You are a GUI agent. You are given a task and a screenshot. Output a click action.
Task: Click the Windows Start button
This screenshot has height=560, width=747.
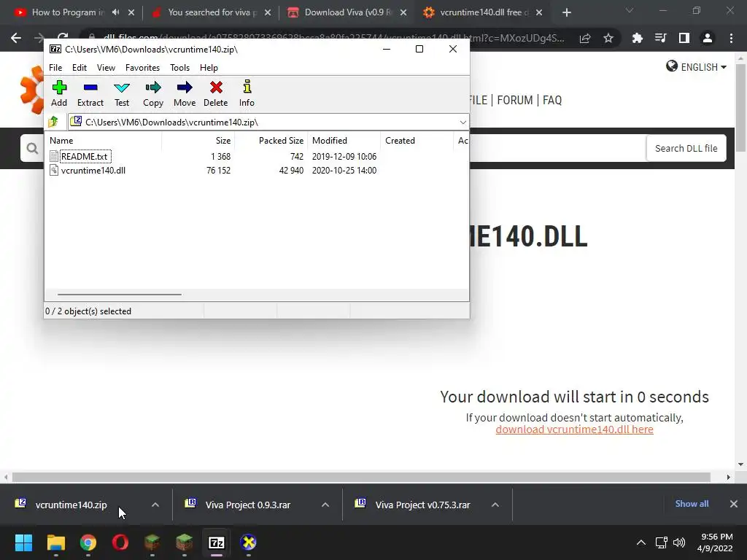[x=23, y=542]
